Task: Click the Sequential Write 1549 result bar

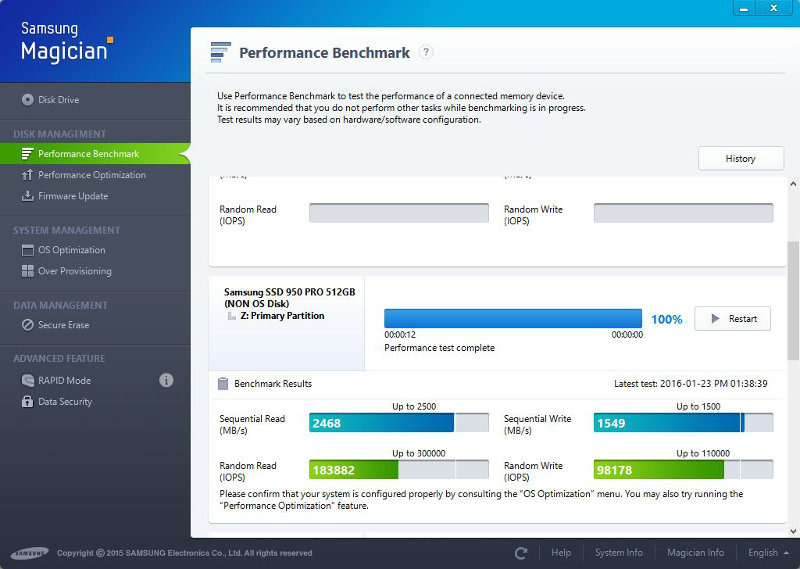Action: pos(683,423)
